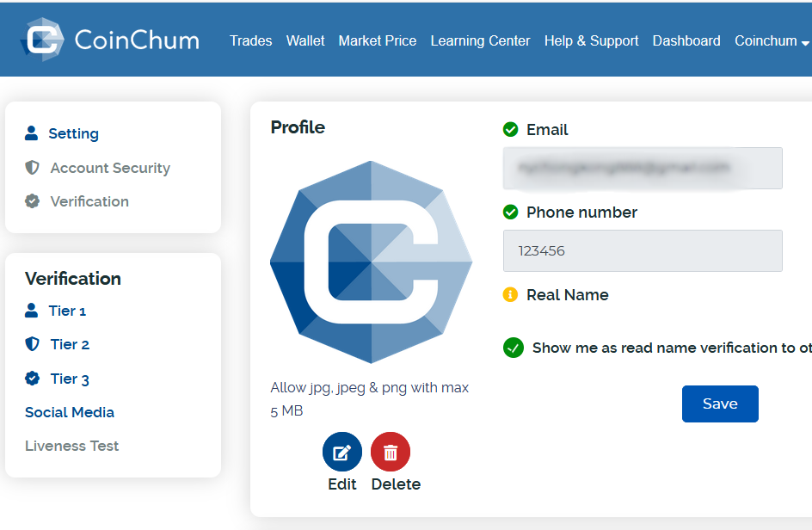The height and width of the screenshot is (530, 812).
Task: Open the Learning Center
Action: pyautogui.click(x=480, y=40)
